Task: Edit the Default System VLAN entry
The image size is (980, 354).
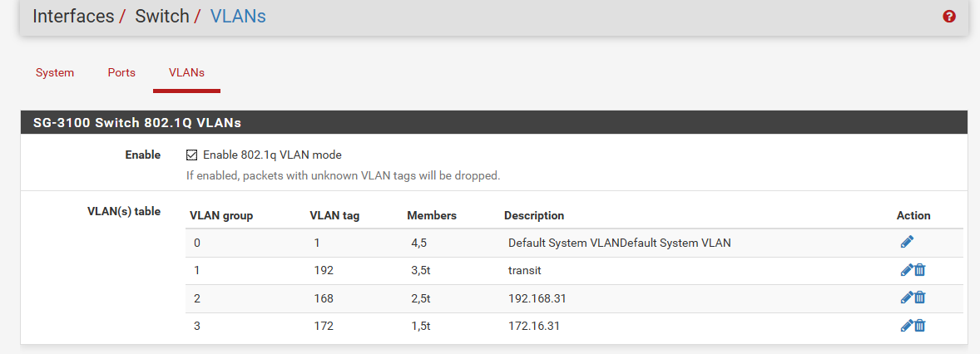Action: 907,243
